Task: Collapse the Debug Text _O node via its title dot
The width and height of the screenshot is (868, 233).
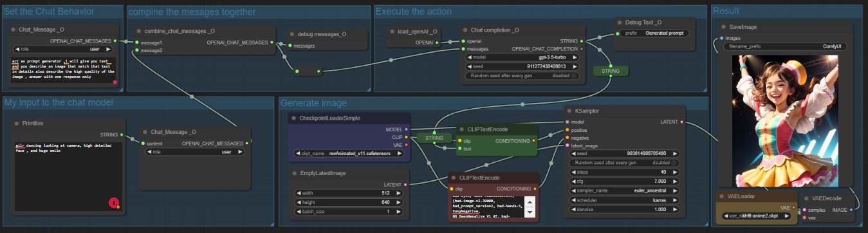Action: pos(620,22)
